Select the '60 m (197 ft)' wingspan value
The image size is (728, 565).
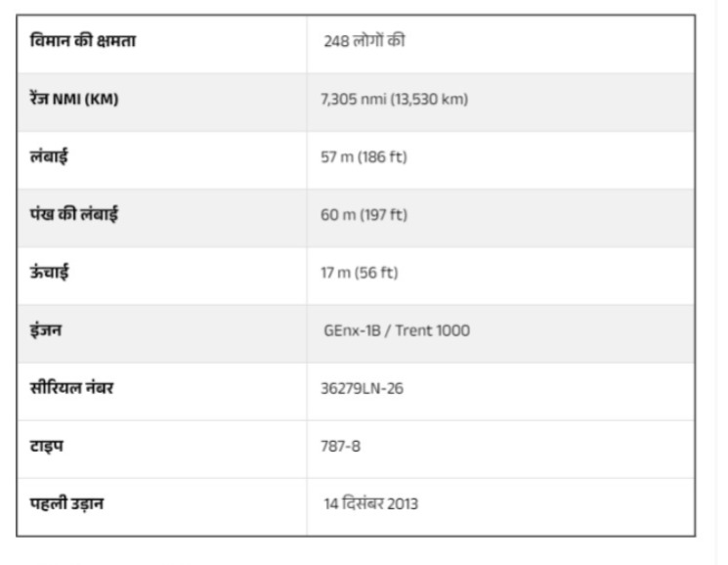pos(364,216)
